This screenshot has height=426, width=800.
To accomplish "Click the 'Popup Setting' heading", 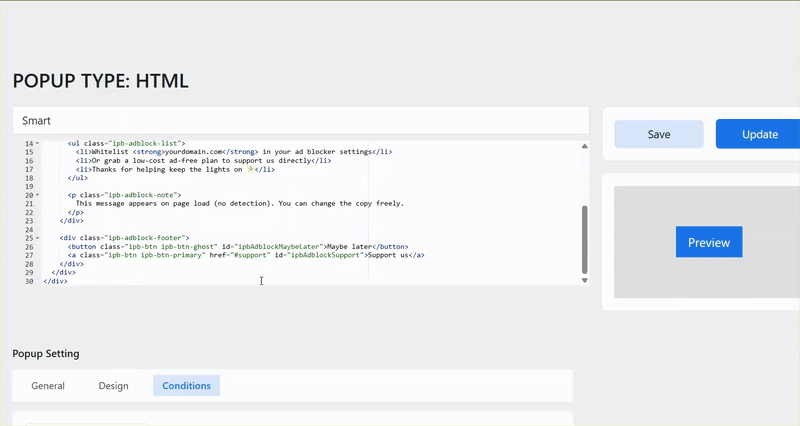I will 46,354.
